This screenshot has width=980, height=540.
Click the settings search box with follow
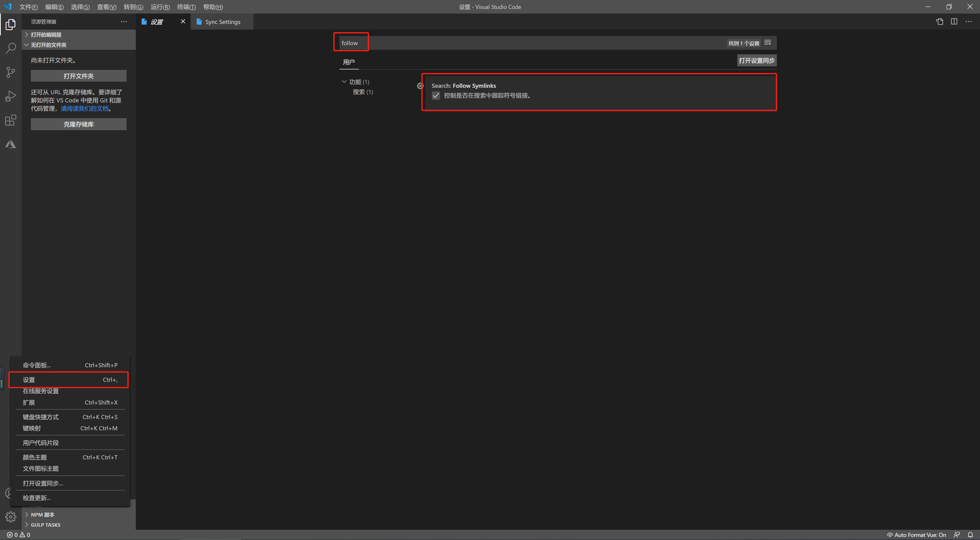(x=533, y=43)
